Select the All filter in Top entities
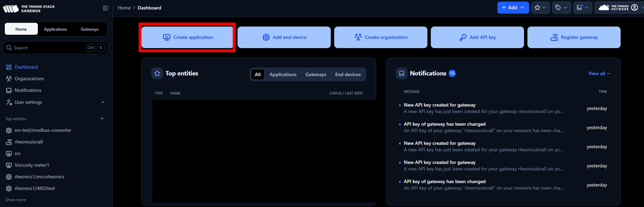This screenshot has width=644, height=207. point(258,74)
